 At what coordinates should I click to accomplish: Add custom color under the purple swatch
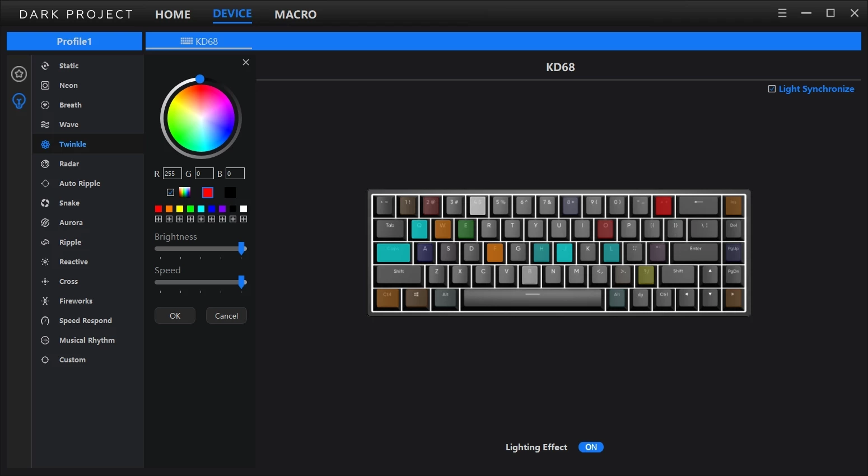pyautogui.click(x=222, y=219)
